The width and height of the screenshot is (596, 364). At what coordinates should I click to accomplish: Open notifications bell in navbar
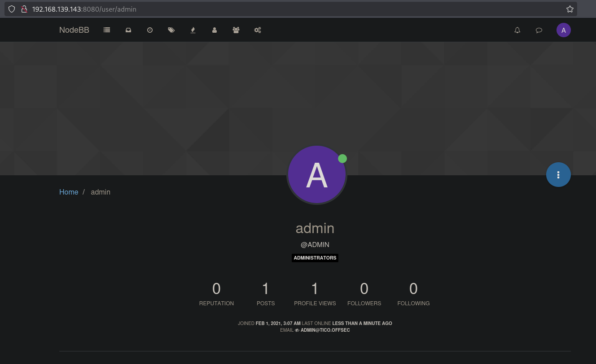click(x=517, y=30)
